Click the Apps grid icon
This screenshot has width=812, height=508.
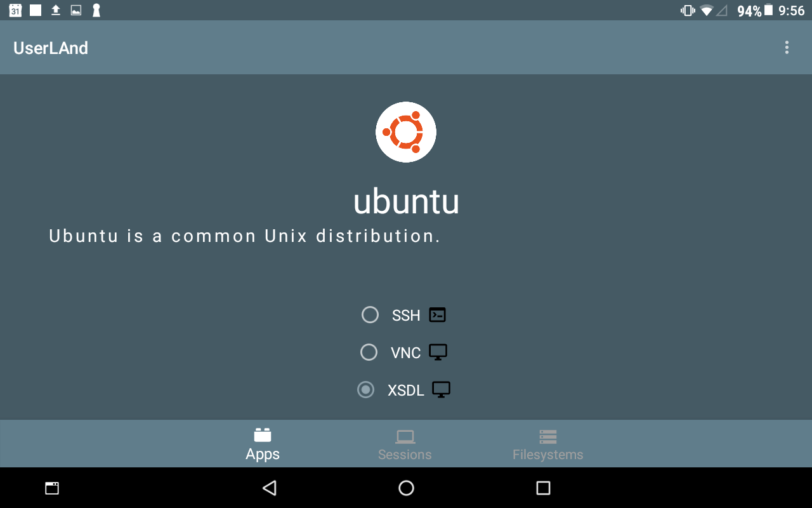(x=263, y=434)
